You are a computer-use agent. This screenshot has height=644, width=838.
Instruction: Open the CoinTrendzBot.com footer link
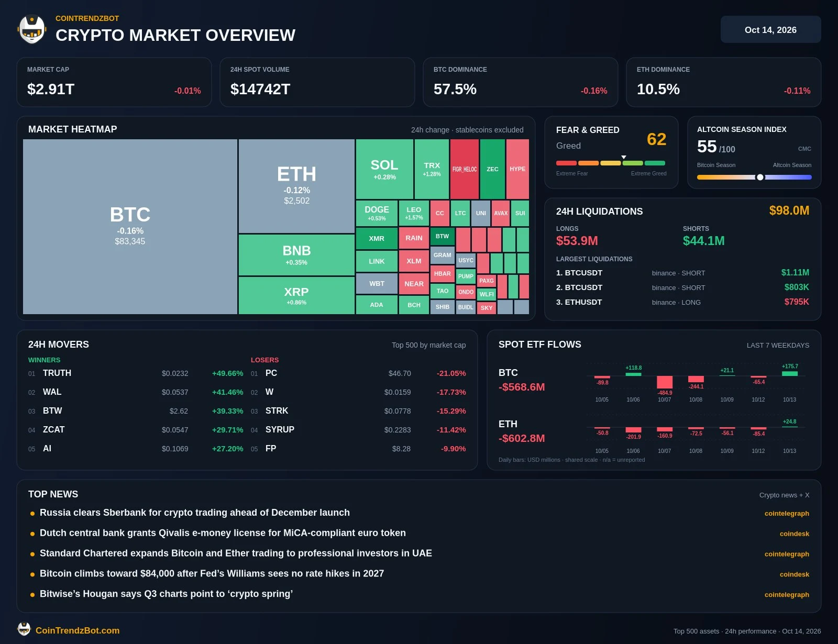pos(78,630)
